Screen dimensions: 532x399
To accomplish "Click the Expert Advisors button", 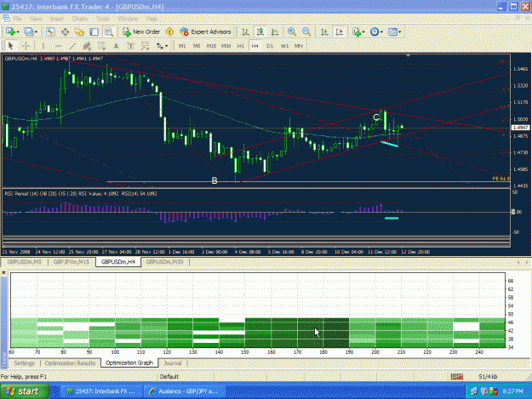I will click(206, 31).
